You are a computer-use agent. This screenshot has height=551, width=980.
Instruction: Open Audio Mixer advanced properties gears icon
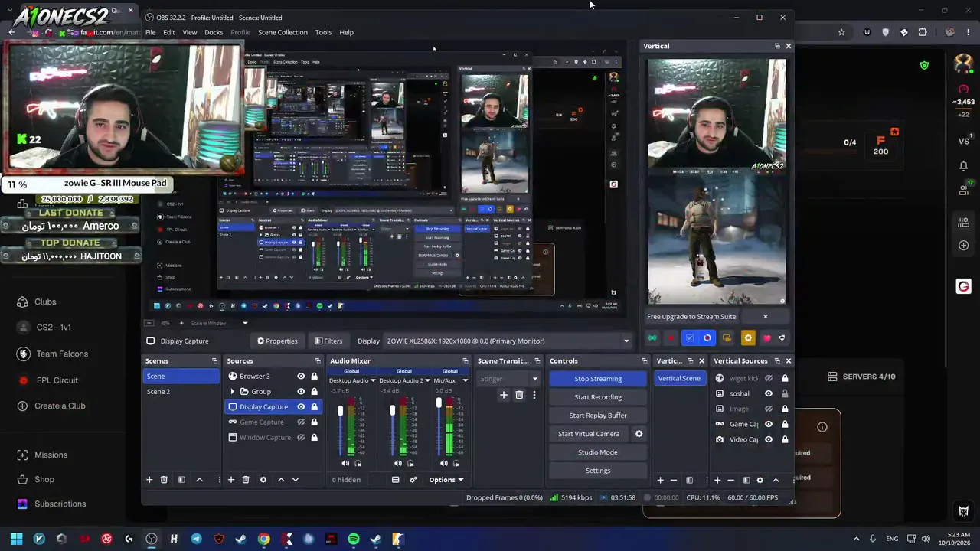click(x=413, y=480)
